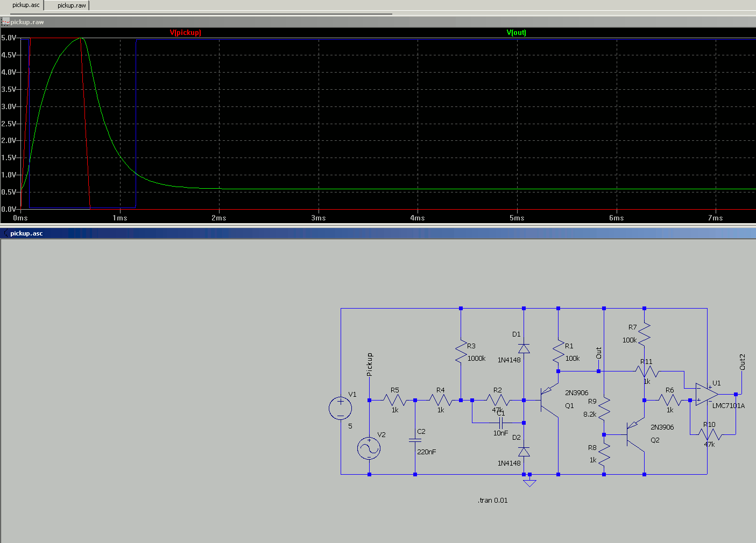The image size is (756, 543).
Task: Click the V2 sine source symbol
Action: 369,448
